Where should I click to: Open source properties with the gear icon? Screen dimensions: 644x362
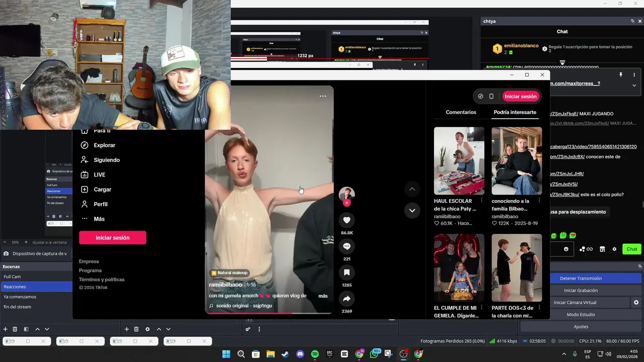coord(147,329)
